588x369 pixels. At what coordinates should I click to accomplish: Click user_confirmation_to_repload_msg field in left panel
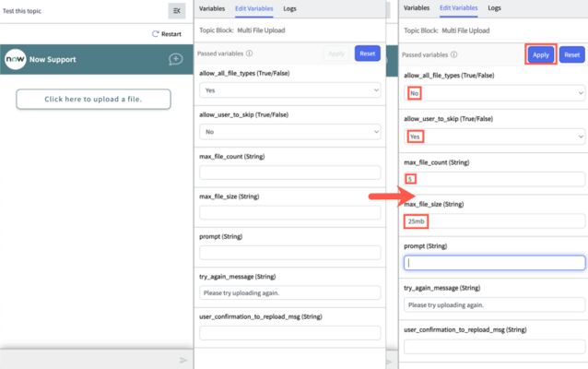(x=290, y=333)
